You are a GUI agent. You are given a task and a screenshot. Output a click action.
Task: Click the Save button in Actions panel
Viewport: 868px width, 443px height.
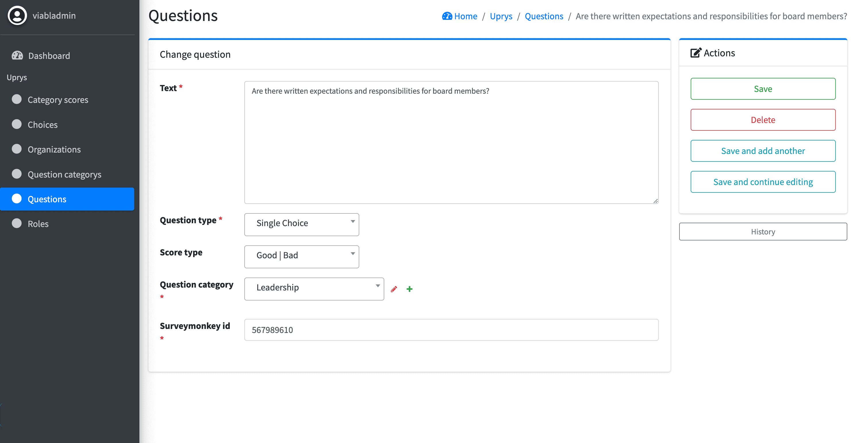click(x=763, y=89)
